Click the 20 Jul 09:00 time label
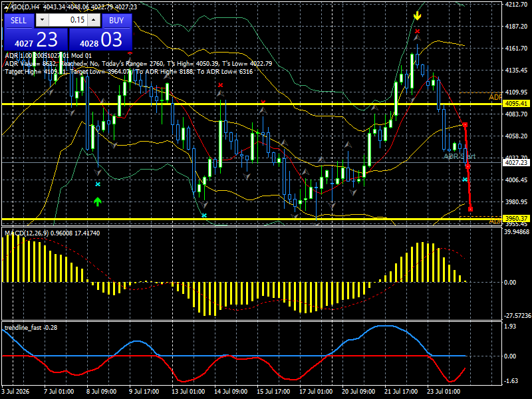 (x=358, y=391)
